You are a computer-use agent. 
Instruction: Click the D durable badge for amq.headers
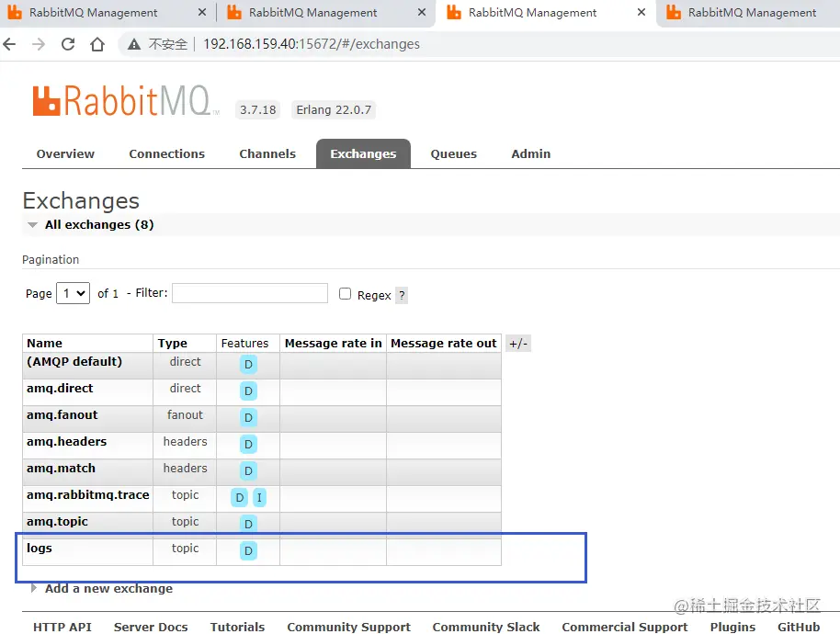pyautogui.click(x=248, y=445)
